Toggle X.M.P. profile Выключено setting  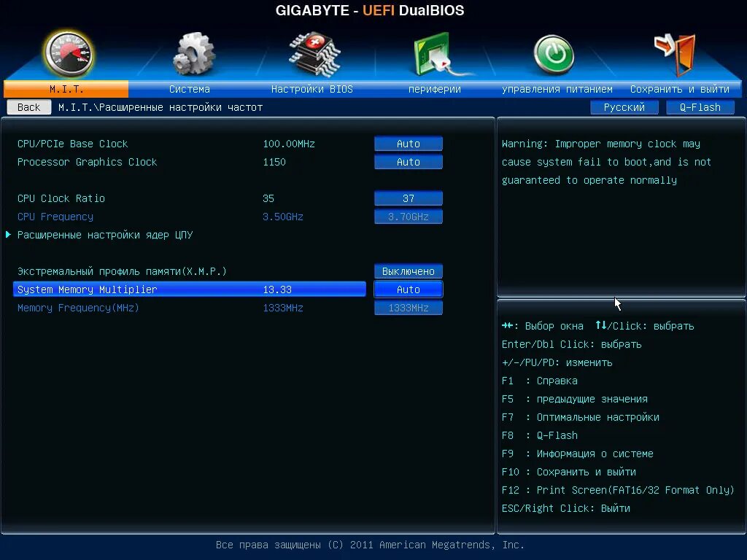(x=409, y=271)
